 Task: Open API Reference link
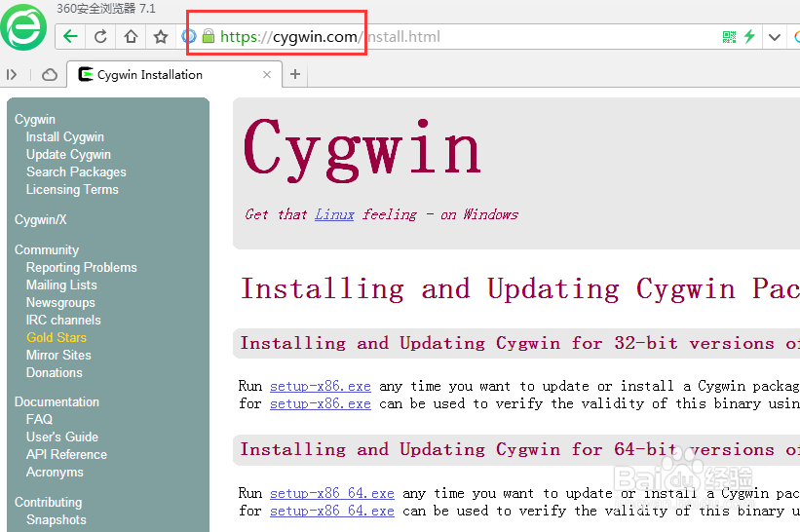point(66,454)
